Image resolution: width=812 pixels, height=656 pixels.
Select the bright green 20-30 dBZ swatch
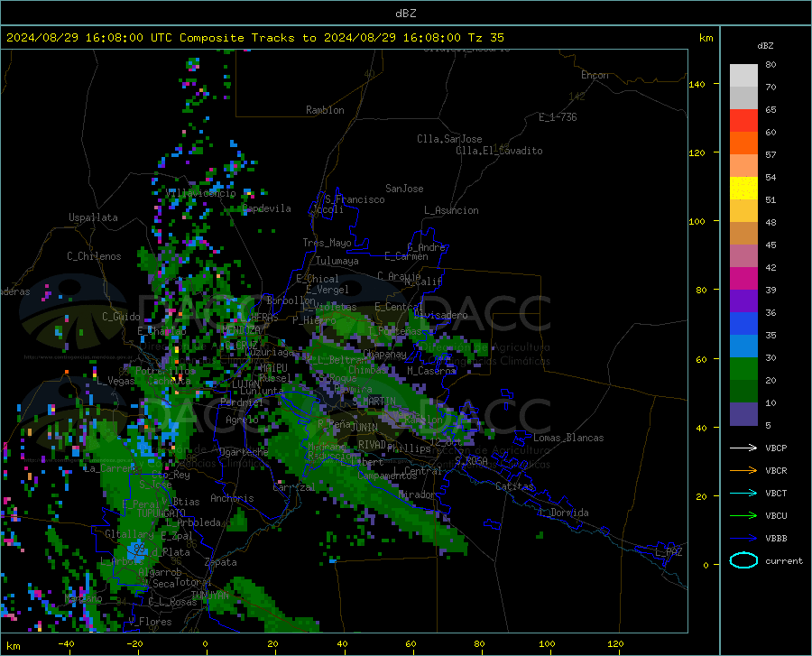tap(743, 369)
